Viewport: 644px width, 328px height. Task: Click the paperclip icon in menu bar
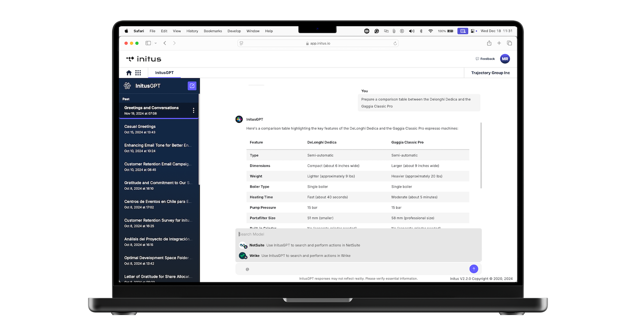(394, 31)
